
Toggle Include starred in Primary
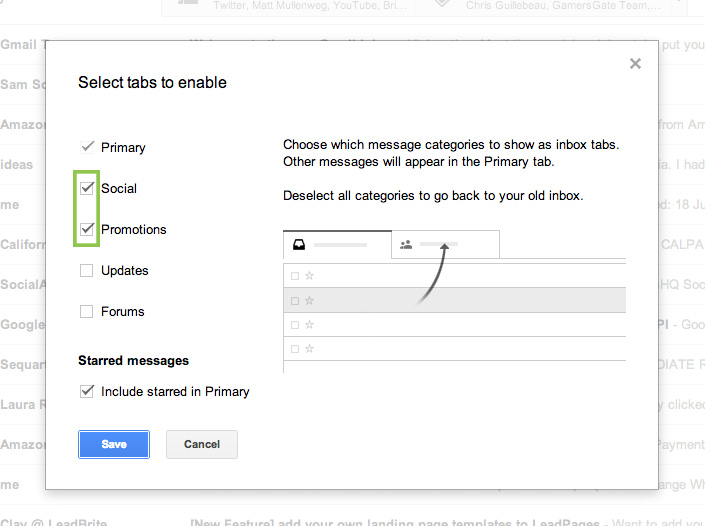87,392
